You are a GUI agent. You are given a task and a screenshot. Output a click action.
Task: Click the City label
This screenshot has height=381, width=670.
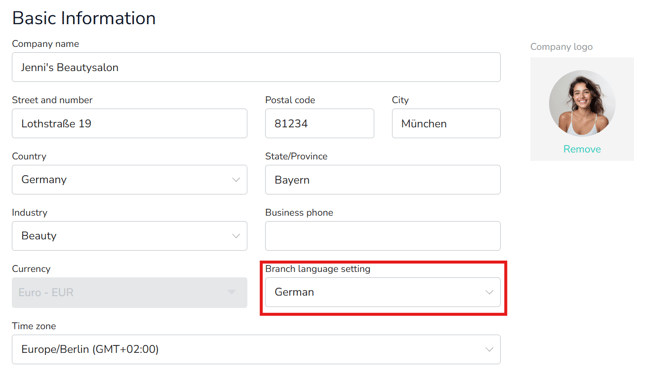[400, 100]
